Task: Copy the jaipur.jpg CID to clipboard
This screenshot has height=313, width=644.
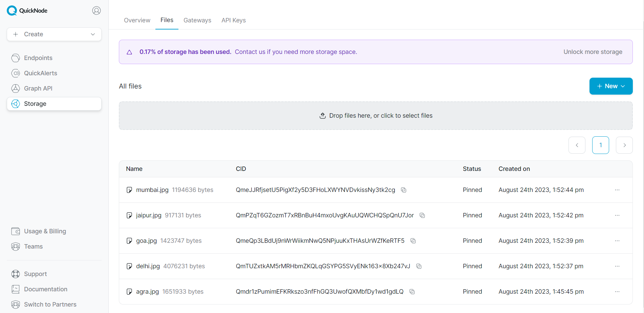Action: (422, 215)
